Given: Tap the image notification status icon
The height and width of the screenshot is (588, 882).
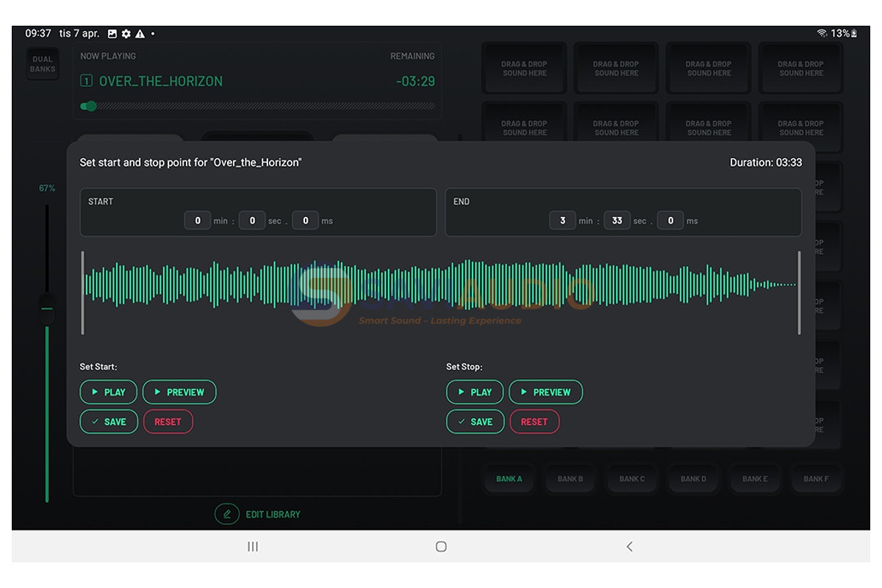Looking at the screenshot, I should [x=112, y=34].
